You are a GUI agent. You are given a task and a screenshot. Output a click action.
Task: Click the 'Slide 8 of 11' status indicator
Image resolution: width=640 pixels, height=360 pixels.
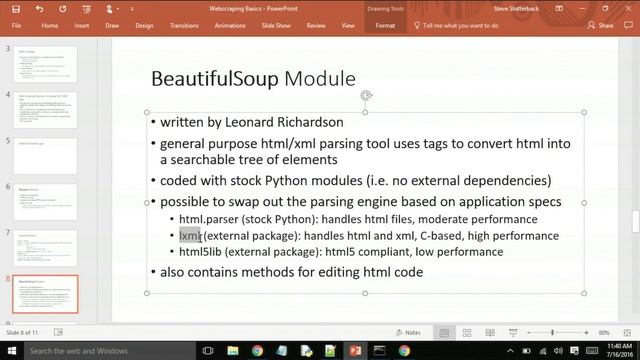coord(22,333)
